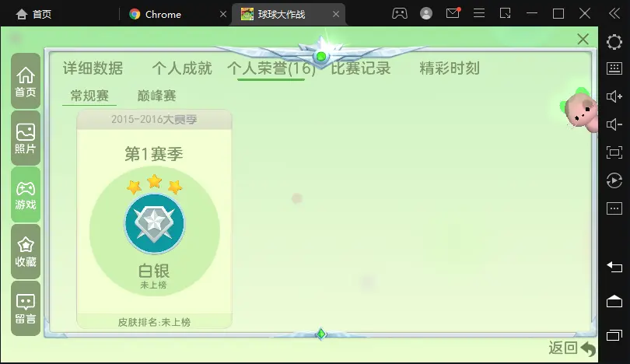Viewport: 630px width, 364px height.
Task: Switch to the 精彩时刻 tab
Action: coord(450,68)
